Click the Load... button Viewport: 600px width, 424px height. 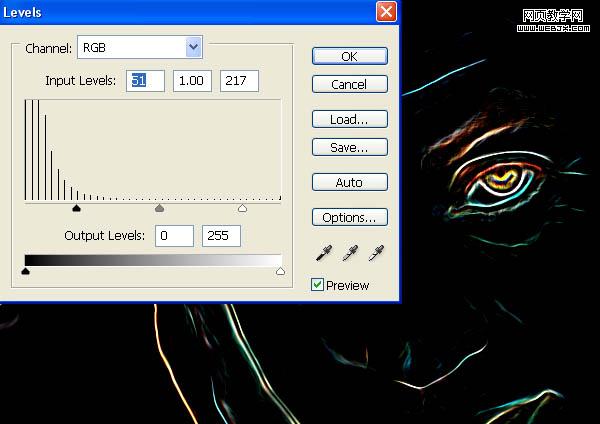tap(349, 119)
